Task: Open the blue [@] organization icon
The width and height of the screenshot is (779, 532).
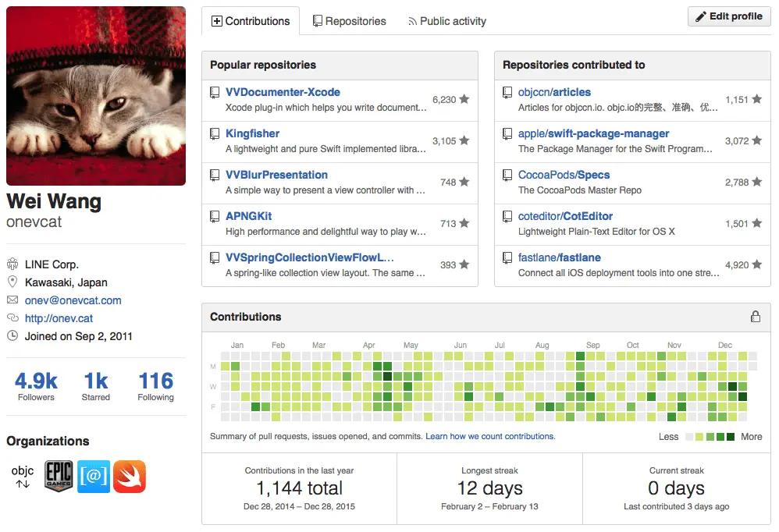Action: [x=94, y=477]
